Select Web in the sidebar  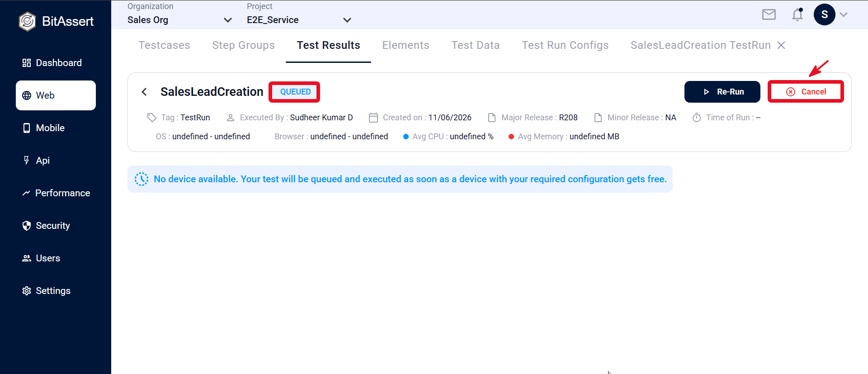56,95
